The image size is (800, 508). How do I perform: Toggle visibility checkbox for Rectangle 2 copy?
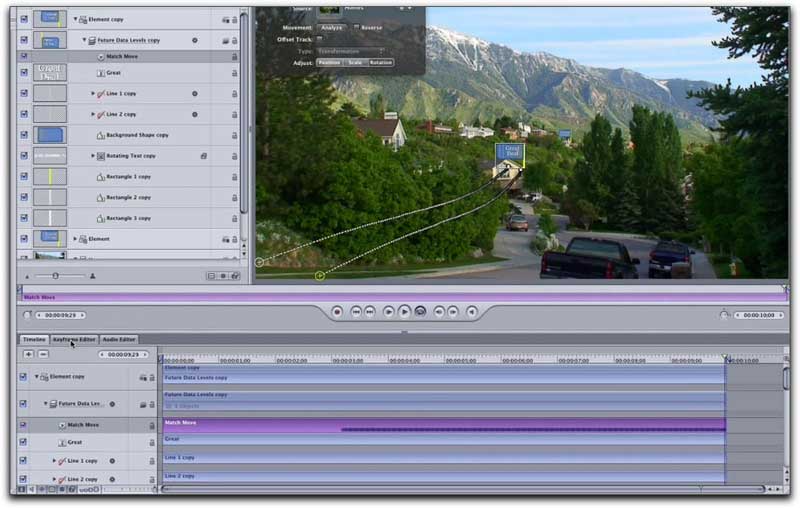click(24, 197)
